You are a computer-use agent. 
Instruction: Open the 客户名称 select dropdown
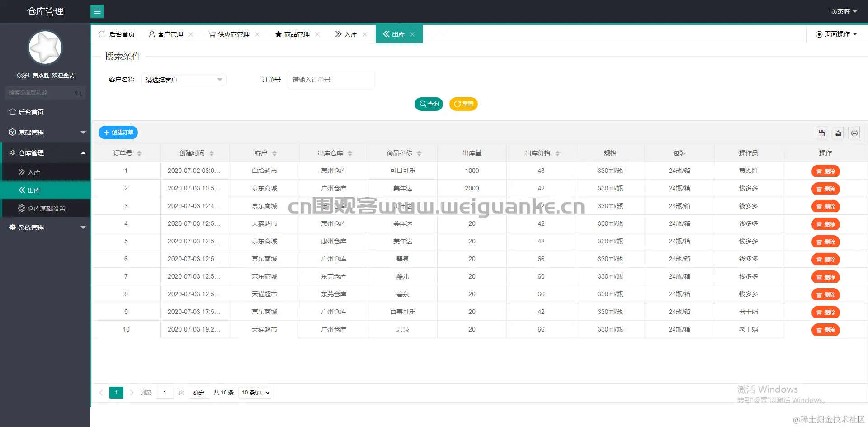click(x=184, y=80)
